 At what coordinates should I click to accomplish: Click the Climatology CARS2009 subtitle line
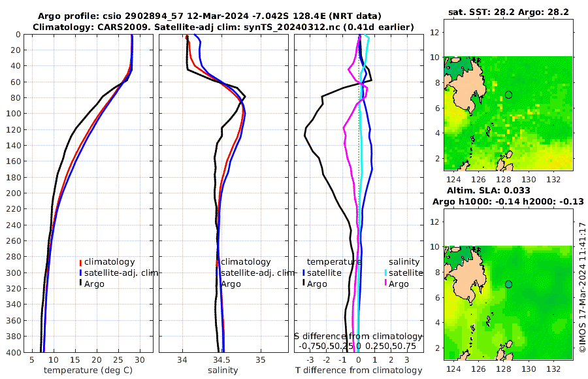[223, 27]
